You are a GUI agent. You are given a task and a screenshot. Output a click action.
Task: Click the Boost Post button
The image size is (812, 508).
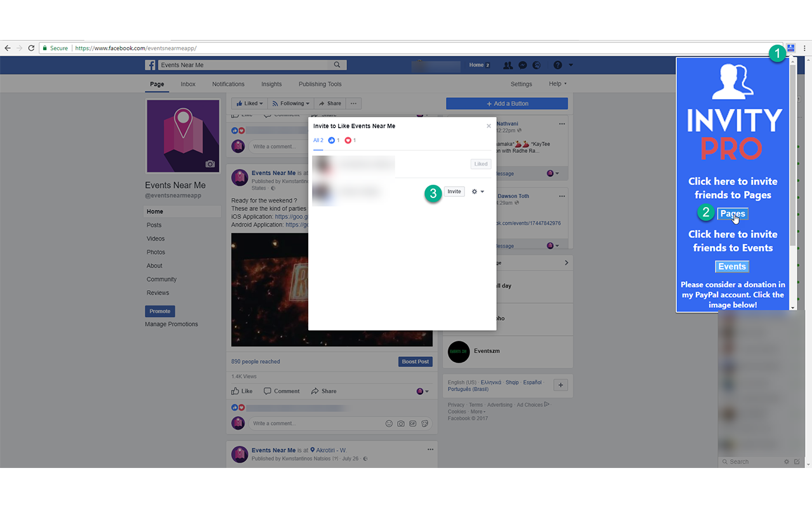coord(416,361)
